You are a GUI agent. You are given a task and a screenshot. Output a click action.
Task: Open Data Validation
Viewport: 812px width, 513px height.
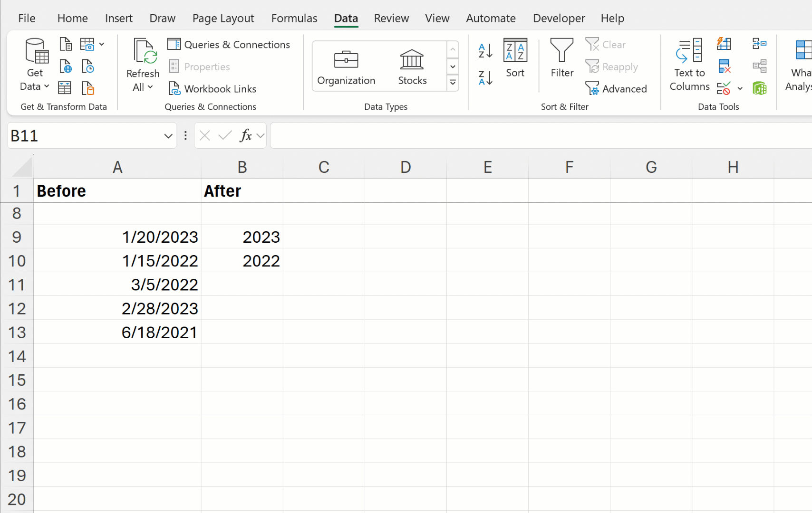[723, 88]
